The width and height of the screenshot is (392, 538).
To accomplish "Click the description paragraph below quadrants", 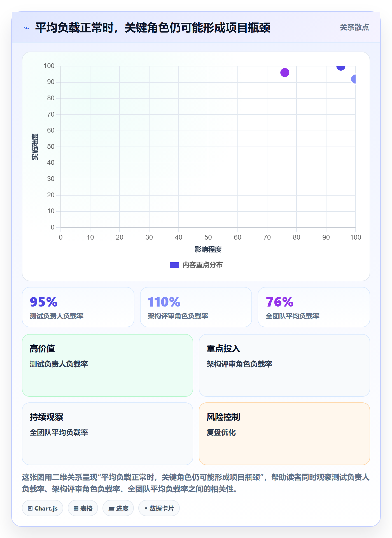I will click(196, 483).
